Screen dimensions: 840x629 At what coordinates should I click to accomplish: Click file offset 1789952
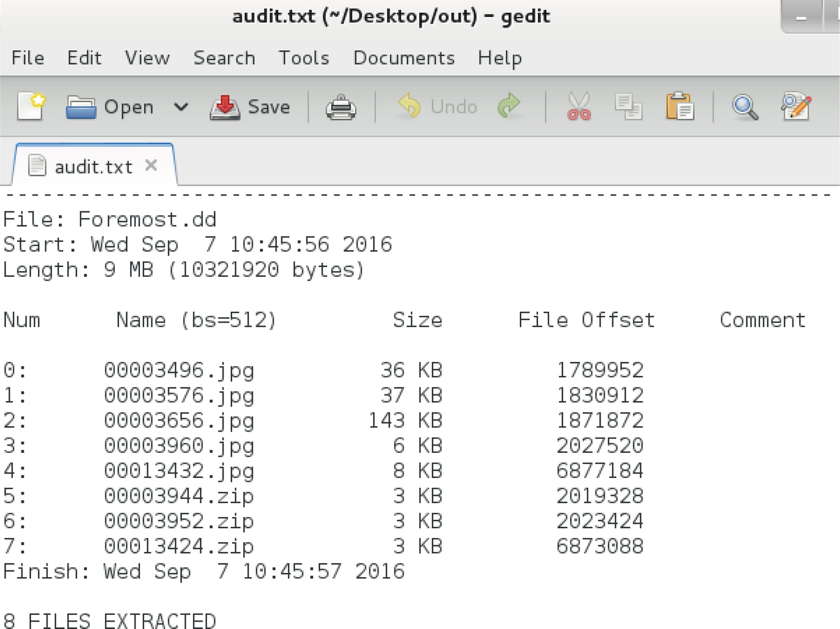pyautogui.click(x=600, y=370)
